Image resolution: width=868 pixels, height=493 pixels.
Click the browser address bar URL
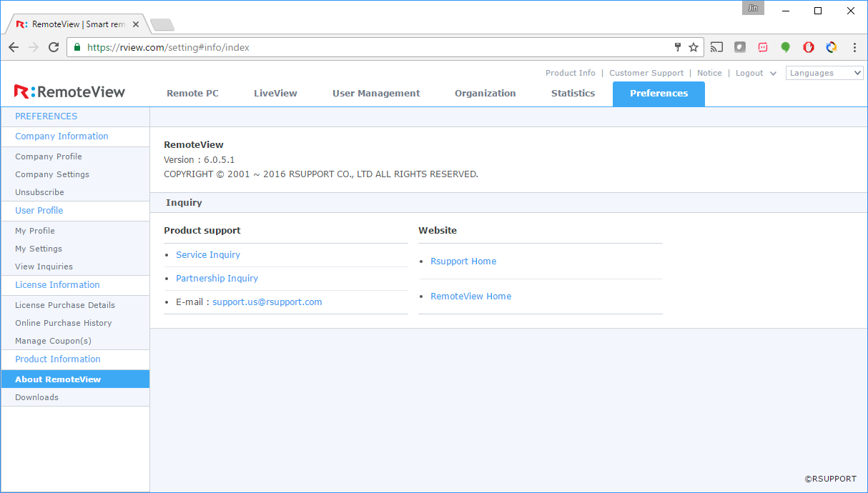tap(168, 47)
